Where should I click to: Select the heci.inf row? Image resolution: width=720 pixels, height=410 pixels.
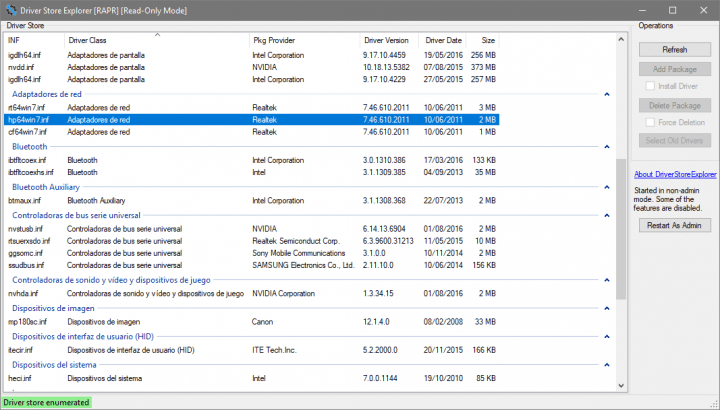tap(252, 379)
